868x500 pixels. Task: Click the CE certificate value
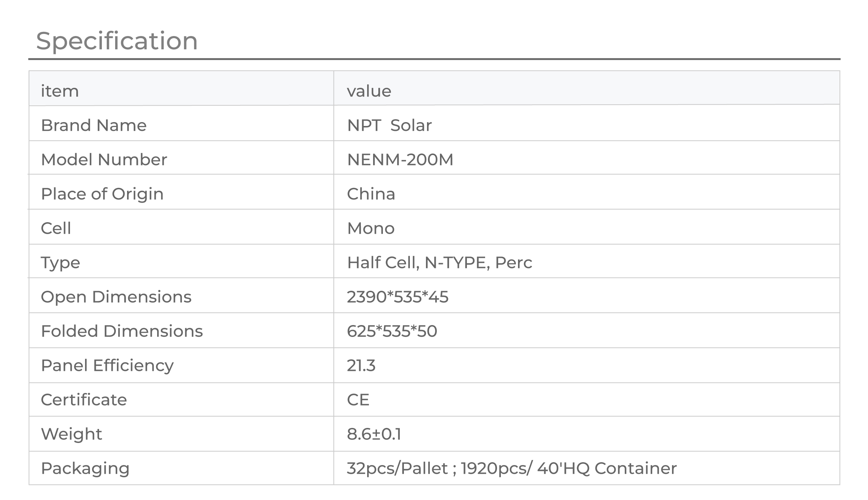(x=358, y=400)
